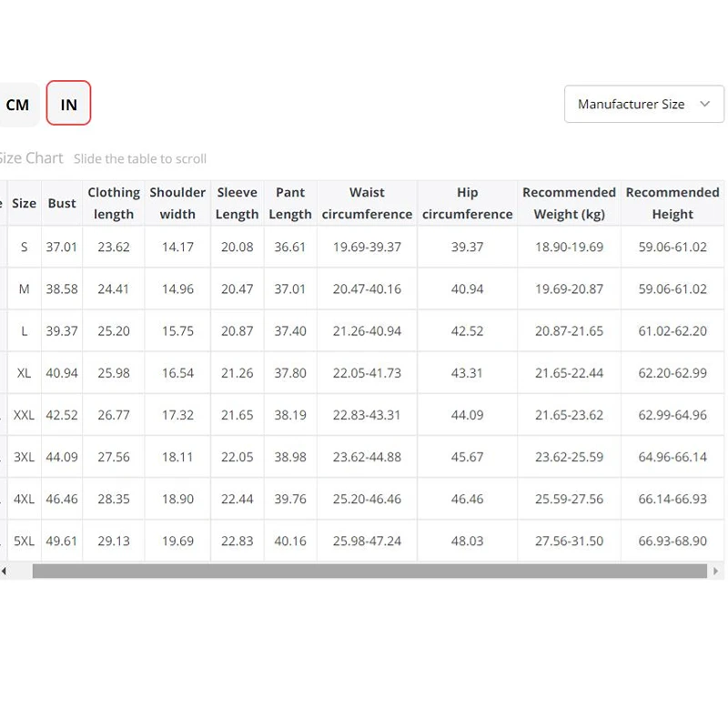Switch units to CM

[x=17, y=105]
